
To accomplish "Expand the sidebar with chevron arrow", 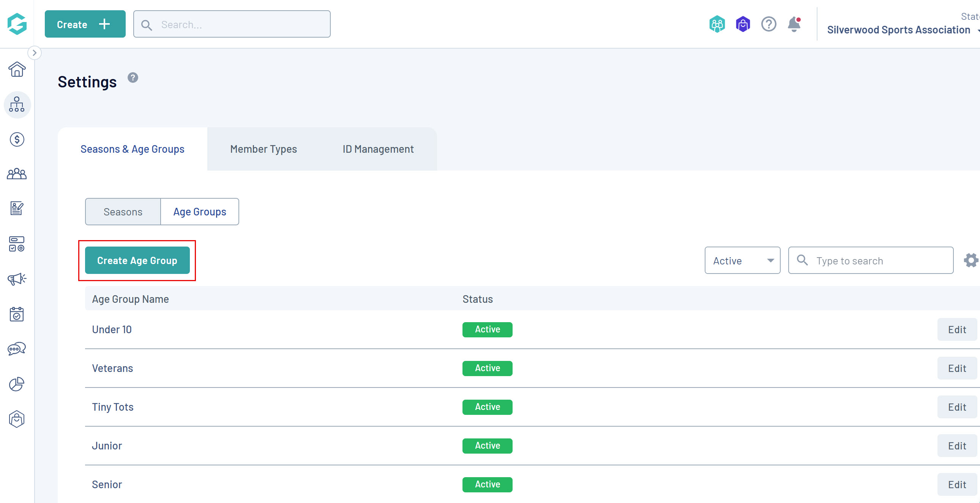I will 35,53.
